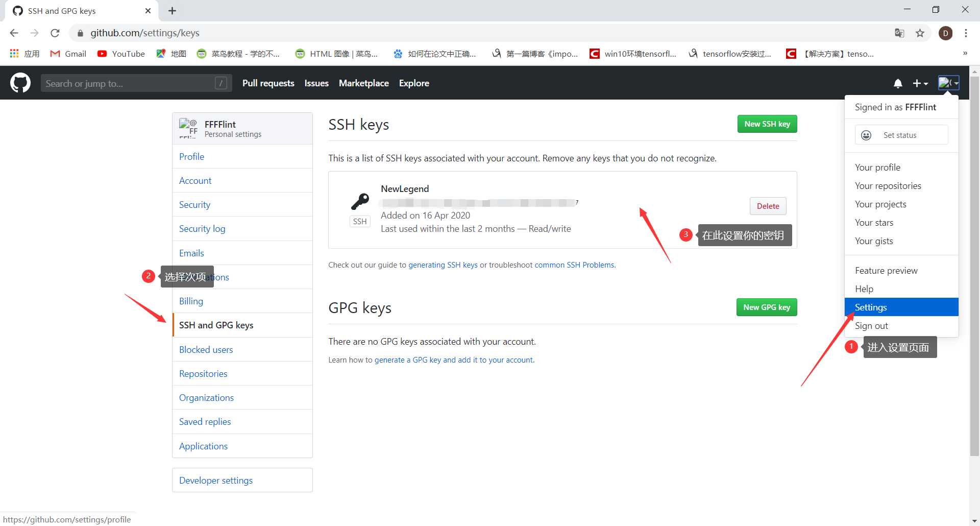Click the browser forward arrow

[x=34, y=33]
